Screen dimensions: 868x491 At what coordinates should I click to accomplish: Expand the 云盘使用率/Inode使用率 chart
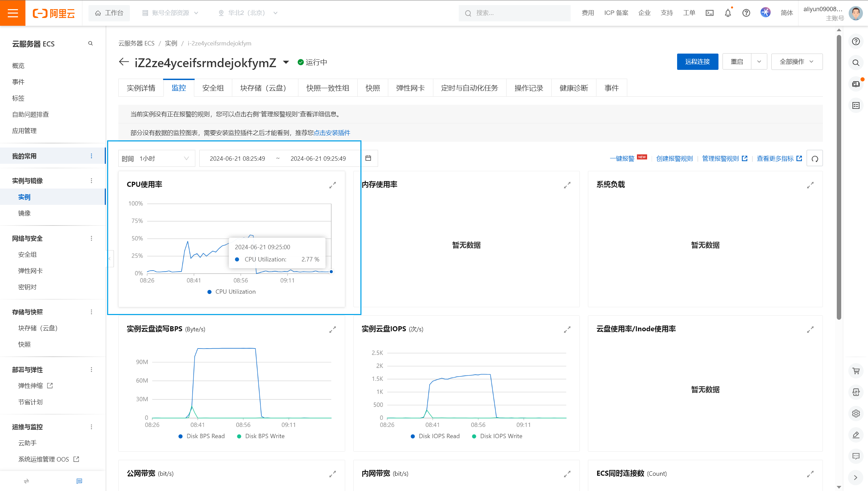810,330
